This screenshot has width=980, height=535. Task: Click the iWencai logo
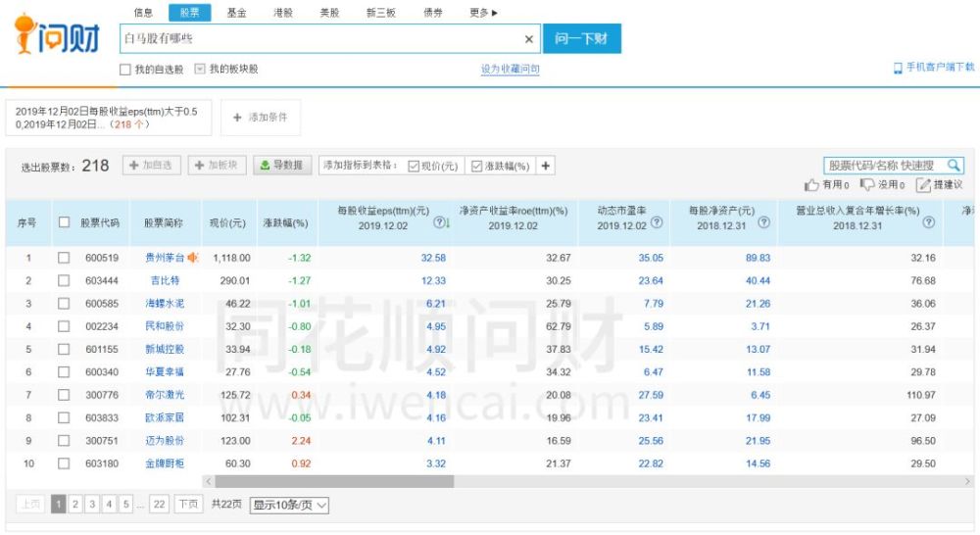pos(57,33)
